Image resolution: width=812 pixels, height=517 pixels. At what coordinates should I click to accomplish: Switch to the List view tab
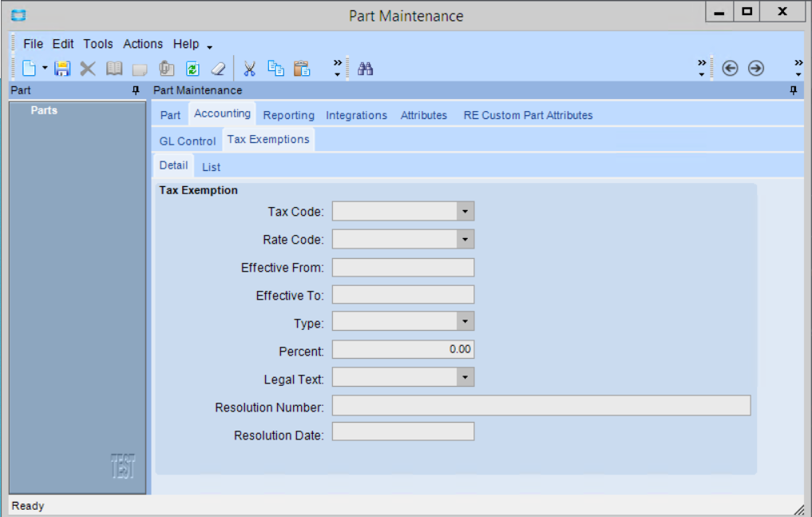click(212, 167)
